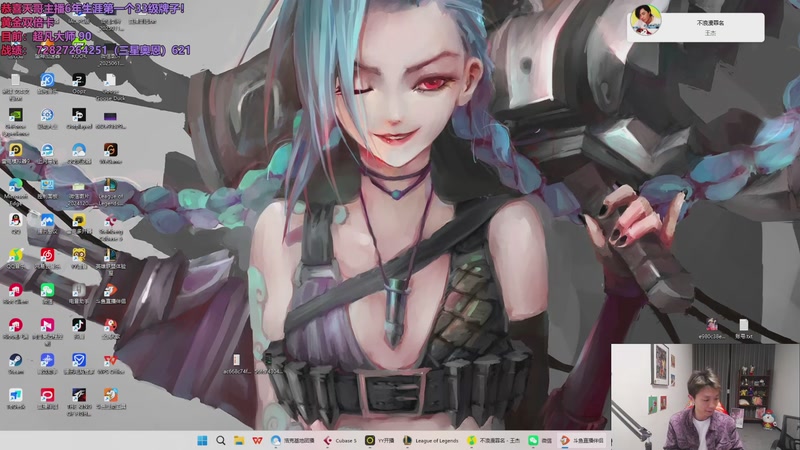The height and width of the screenshot is (450, 800).
Task: Open the 不浪漫罪名 music notification card
Action: point(695,27)
